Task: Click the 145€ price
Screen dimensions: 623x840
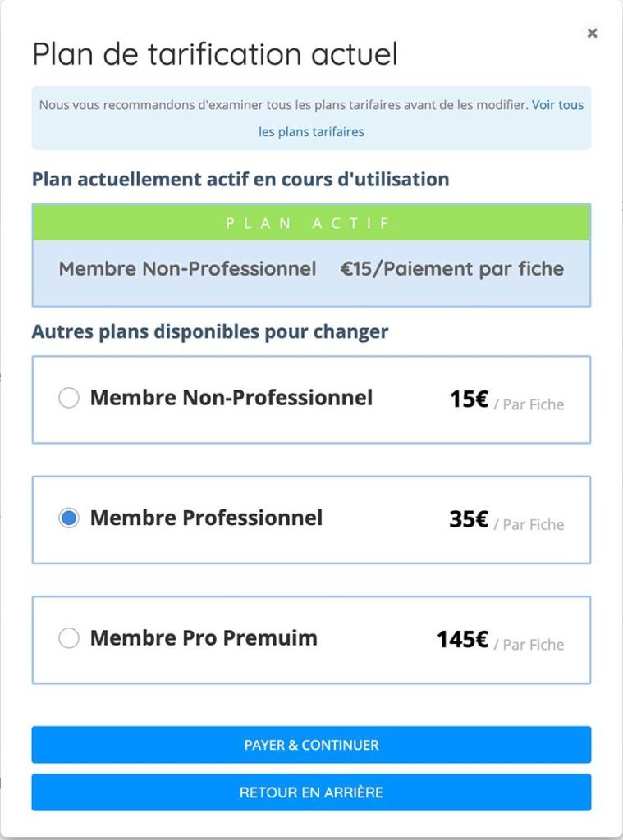Action: point(462,640)
